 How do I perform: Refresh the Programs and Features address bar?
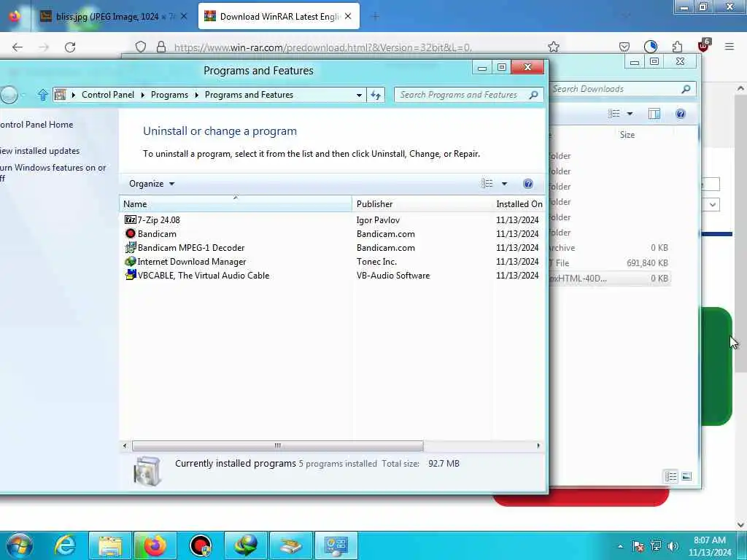[x=376, y=95]
